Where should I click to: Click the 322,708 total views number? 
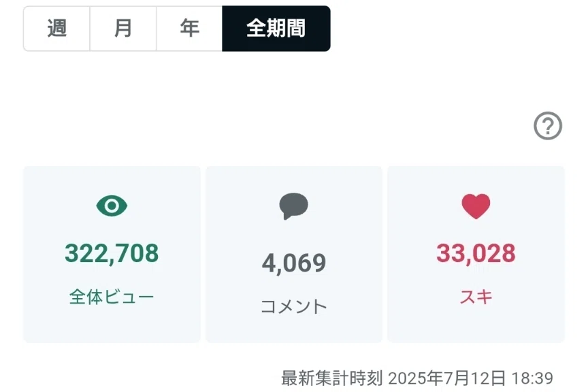pos(112,253)
